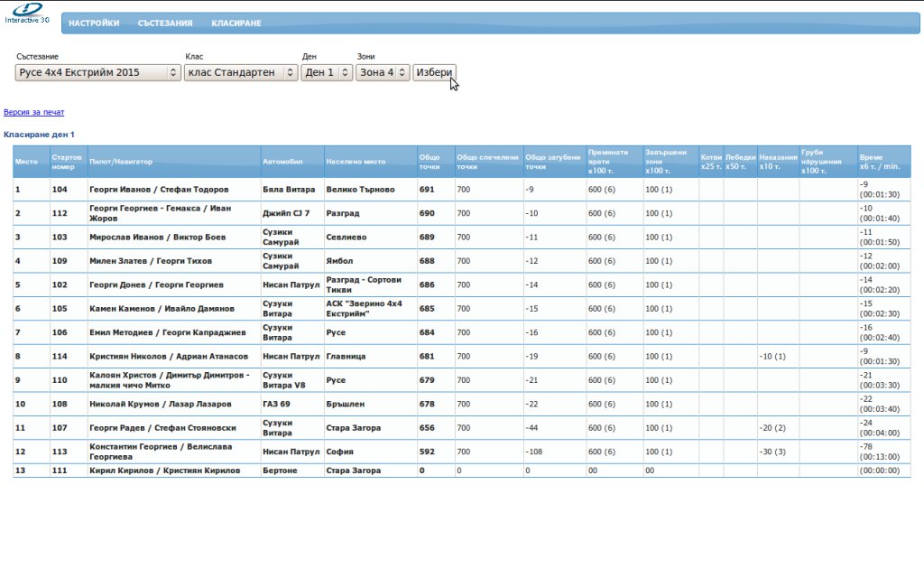Expand the Клас dropdown
The height and width of the screenshot is (578, 924).
tap(241, 72)
